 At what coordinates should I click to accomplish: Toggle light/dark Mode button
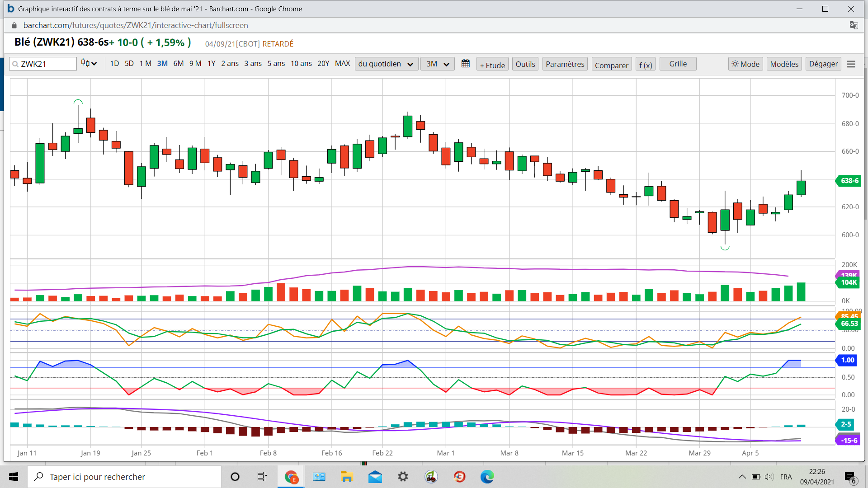click(x=745, y=64)
